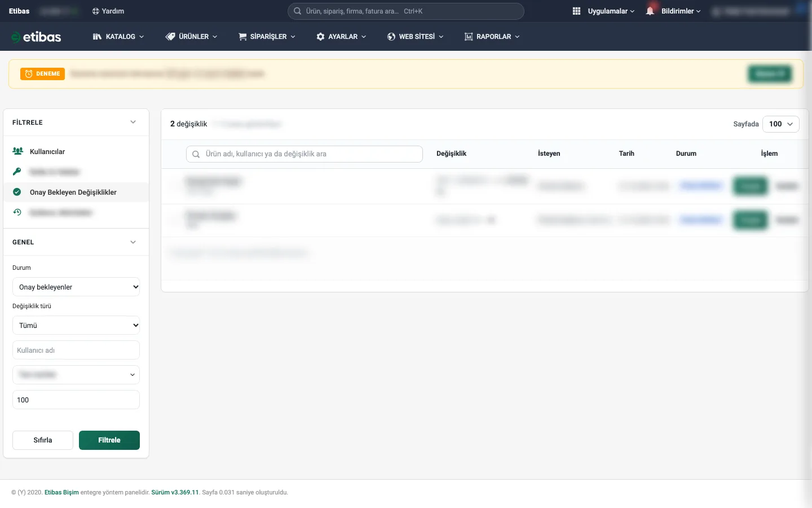The width and height of the screenshot is (812, 508).
Task: Click the etibas logo
Action: (36, 37)
